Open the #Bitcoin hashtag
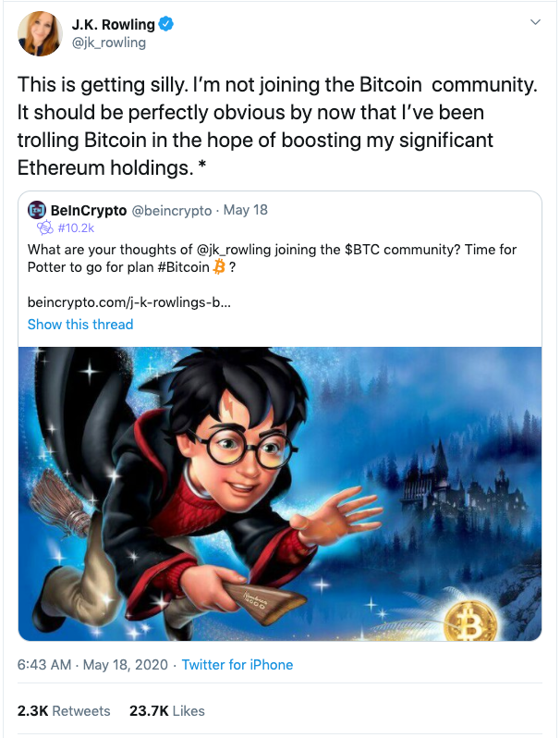 pyautogui.click(x=183, y=267)
